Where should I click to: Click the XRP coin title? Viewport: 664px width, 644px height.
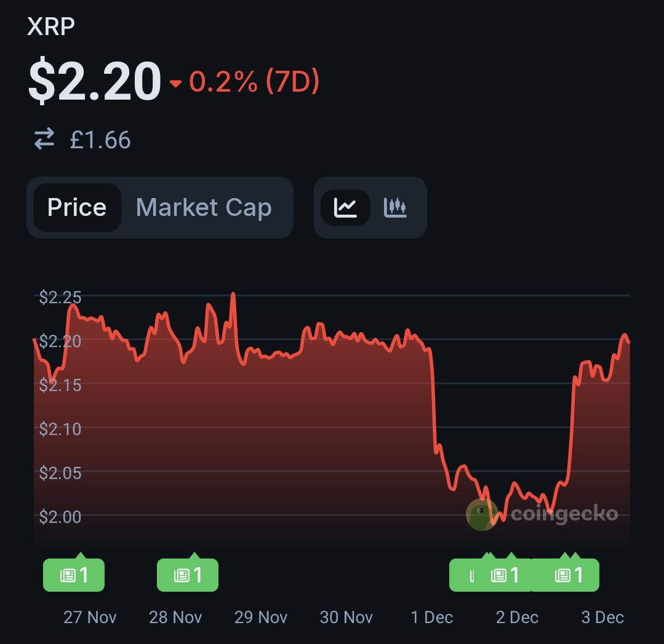(52, 28)
